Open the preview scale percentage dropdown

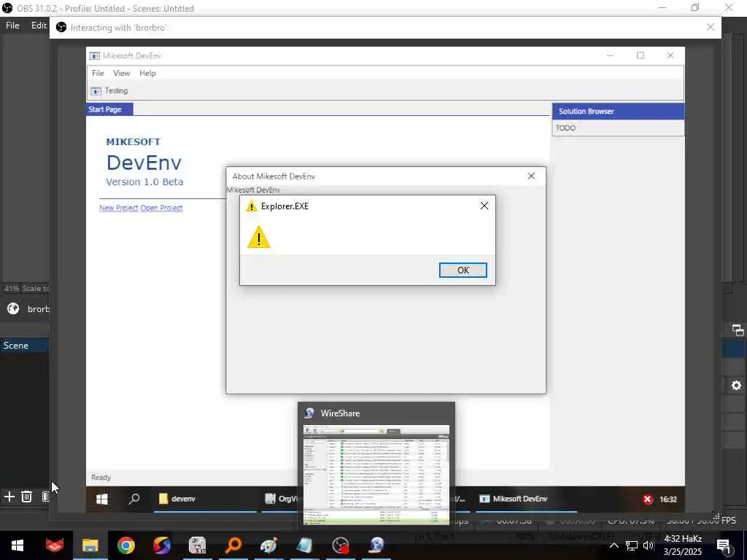(26, 289)
